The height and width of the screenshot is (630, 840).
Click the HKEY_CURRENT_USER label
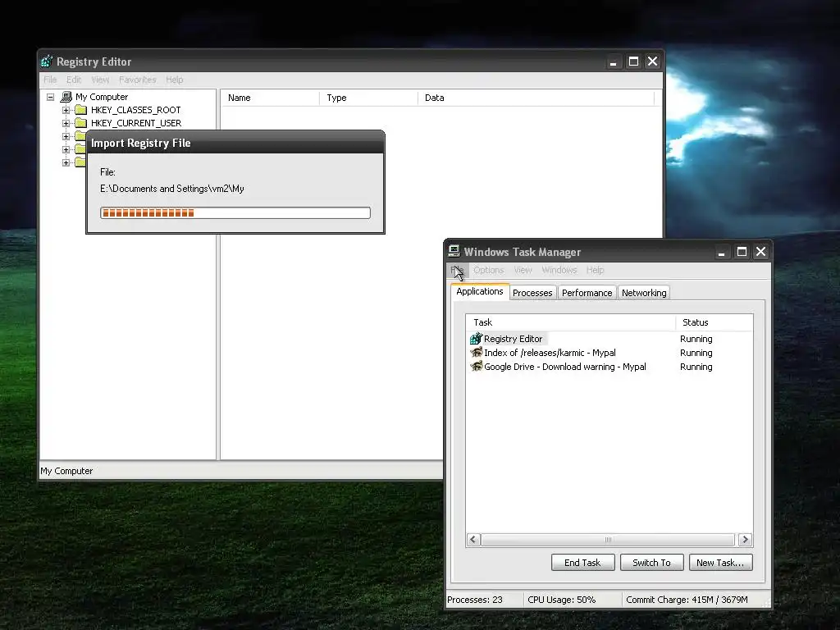tap(136, 123)
